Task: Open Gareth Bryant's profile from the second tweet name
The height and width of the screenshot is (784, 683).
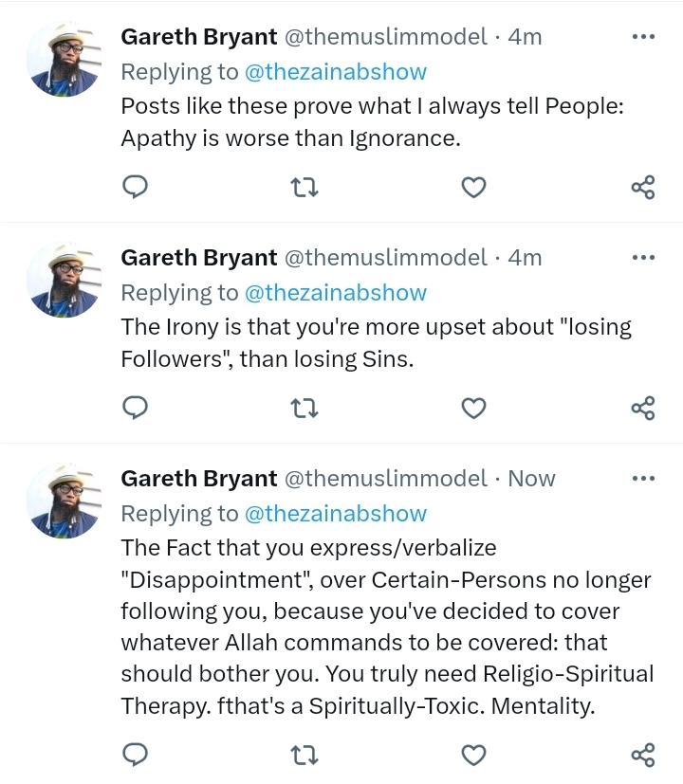Action: click(x=199, y=258)
